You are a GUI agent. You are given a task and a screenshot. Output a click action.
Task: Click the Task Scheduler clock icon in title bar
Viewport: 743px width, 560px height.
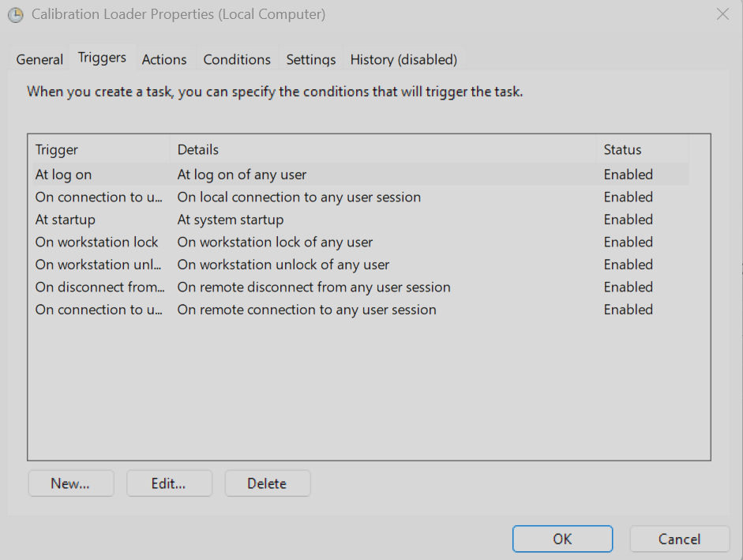point(16,15)
